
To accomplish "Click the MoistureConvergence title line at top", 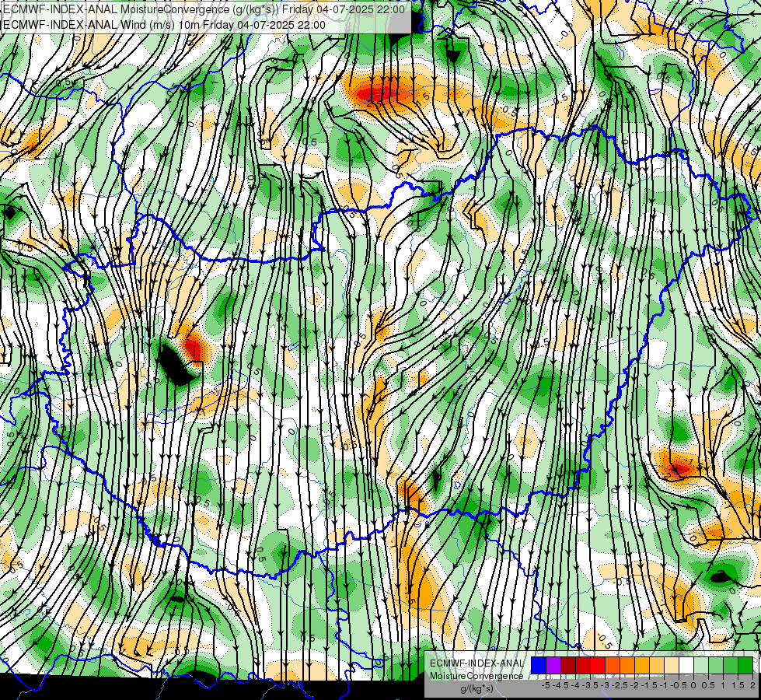I will click(x=204, y=9).
